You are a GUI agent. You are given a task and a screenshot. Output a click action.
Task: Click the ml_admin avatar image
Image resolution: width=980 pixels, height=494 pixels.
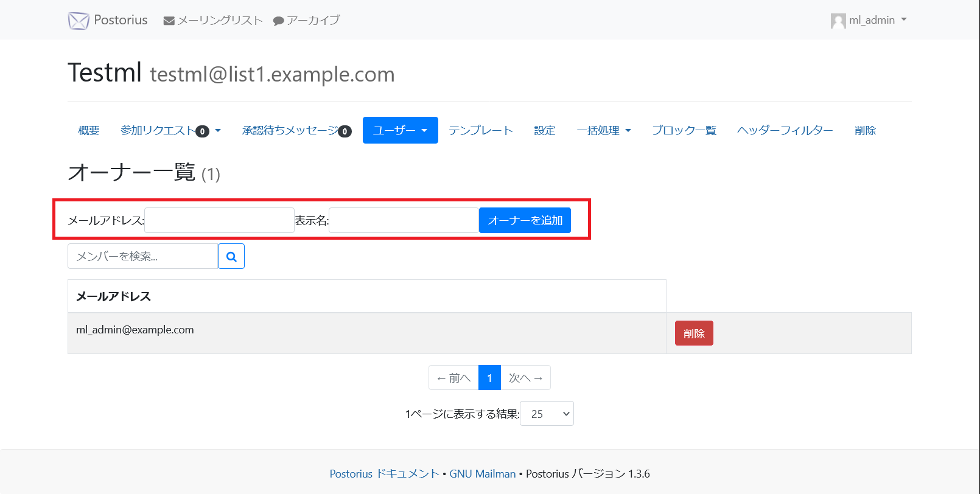point(838,21)
